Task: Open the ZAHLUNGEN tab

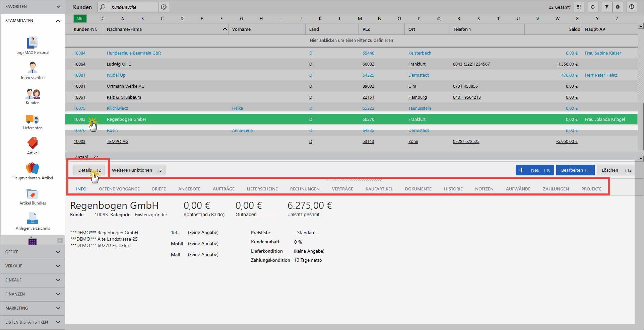Action: pyautogui.click(x=556, y=189)
